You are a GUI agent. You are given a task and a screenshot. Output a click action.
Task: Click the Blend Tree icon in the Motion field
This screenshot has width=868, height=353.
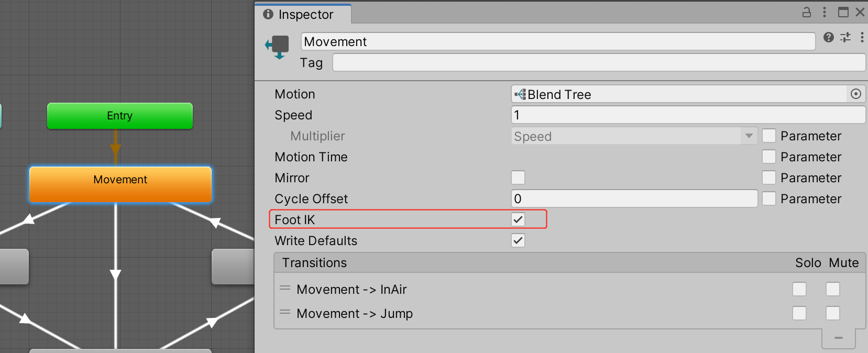click(x=521, y=94)
